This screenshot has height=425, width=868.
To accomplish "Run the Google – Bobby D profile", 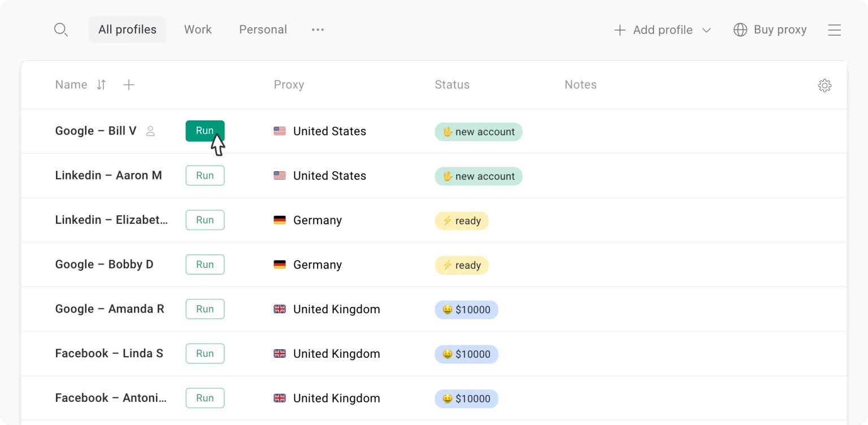I will pos(205,264).
